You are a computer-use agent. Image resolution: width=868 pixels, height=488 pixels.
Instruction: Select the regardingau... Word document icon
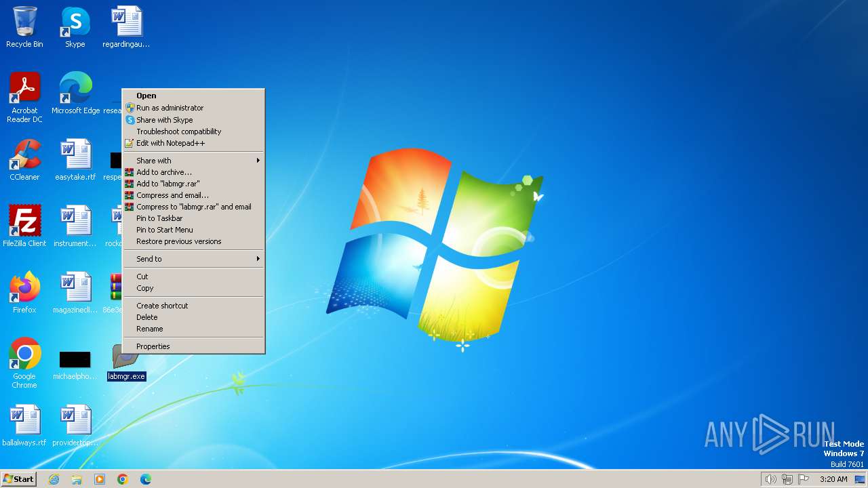click(x=126, y=27)
